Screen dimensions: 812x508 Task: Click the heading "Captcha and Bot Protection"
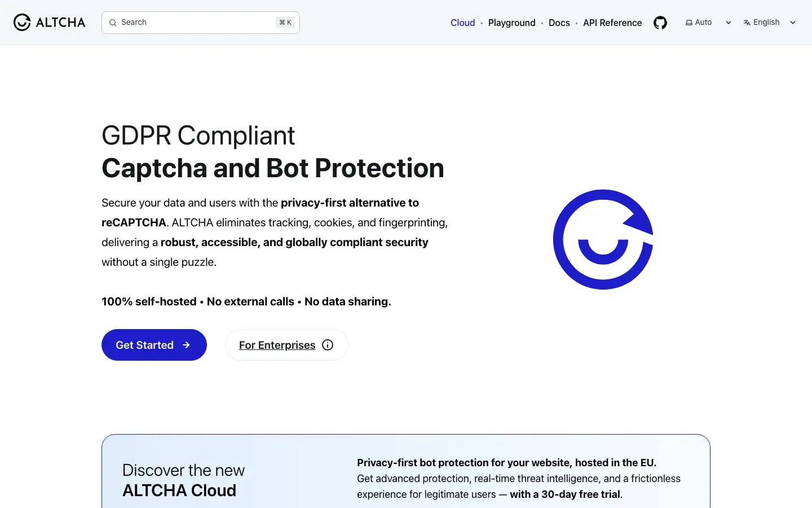(273, 168)
